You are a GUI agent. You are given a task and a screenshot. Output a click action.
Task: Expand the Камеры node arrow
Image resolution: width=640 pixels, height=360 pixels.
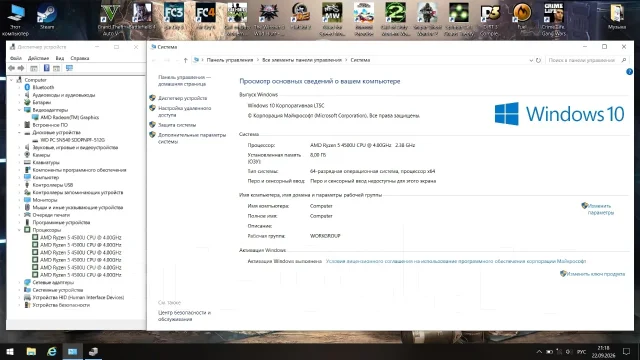point(19,155)
